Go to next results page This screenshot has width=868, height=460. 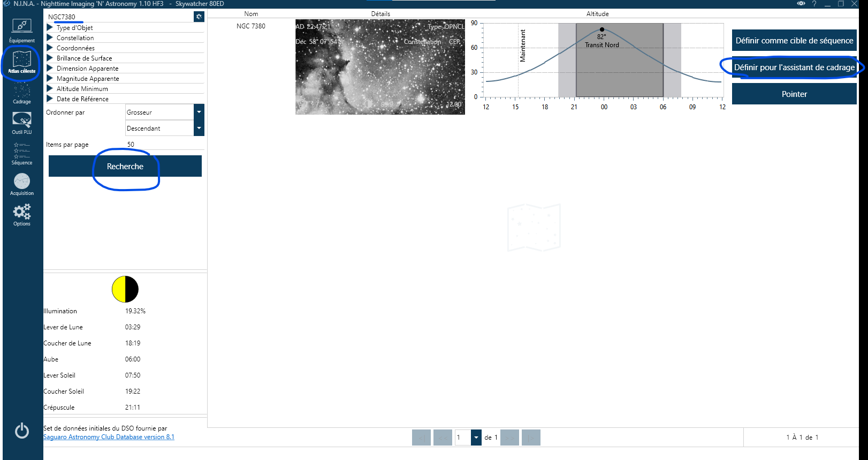click(x=509, y=438)
